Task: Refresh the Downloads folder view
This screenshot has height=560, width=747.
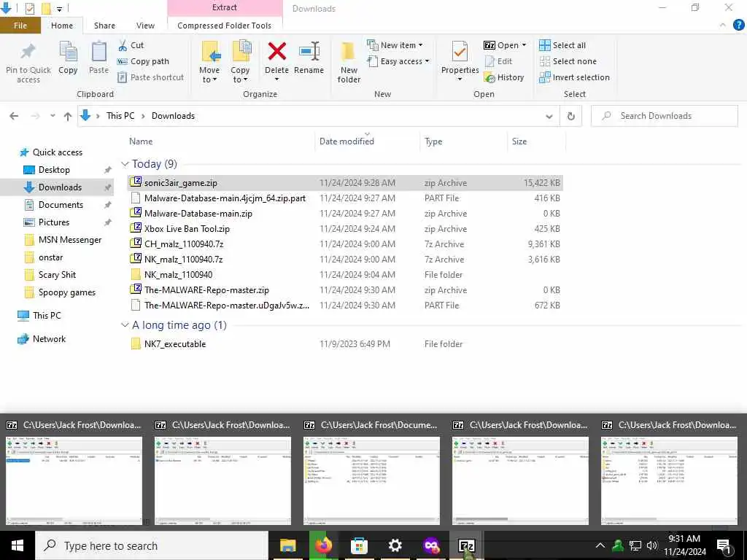Action: [570, 116]
